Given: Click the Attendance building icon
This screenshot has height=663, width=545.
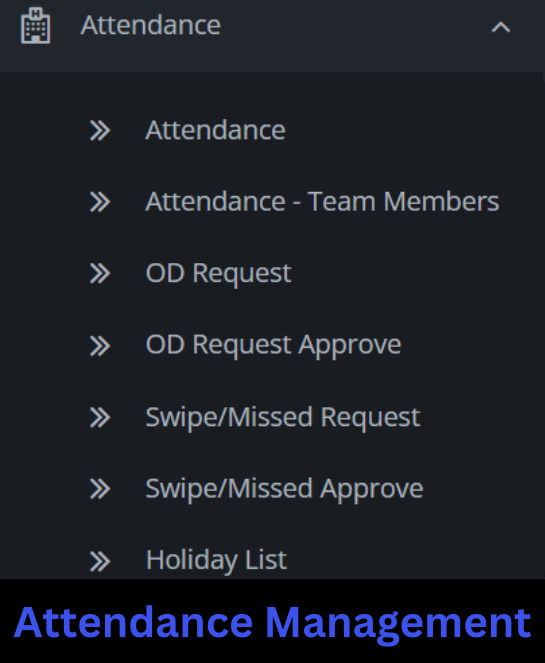Looking at the screenshot, I should (x=36, y=25).
